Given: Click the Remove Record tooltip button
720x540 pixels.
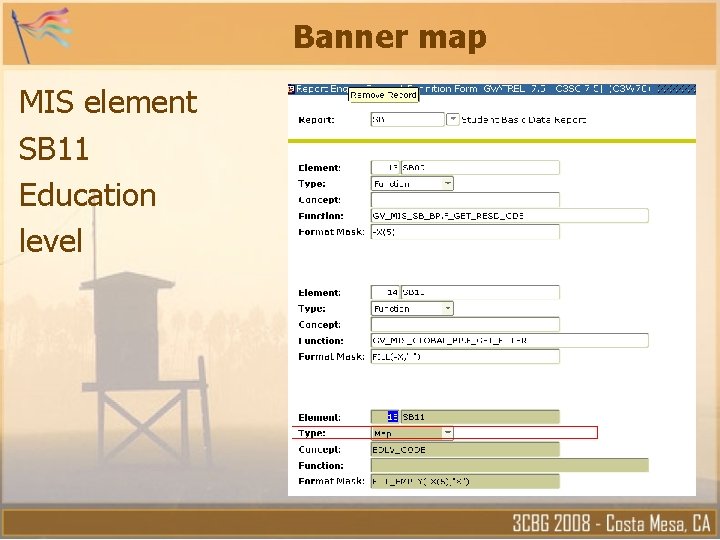Looking at the screenshot, I should click(x=383, y=95).
